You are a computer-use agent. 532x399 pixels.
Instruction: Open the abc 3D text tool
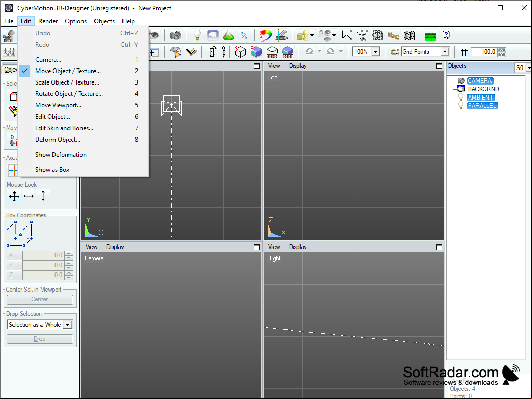(393, 35)
